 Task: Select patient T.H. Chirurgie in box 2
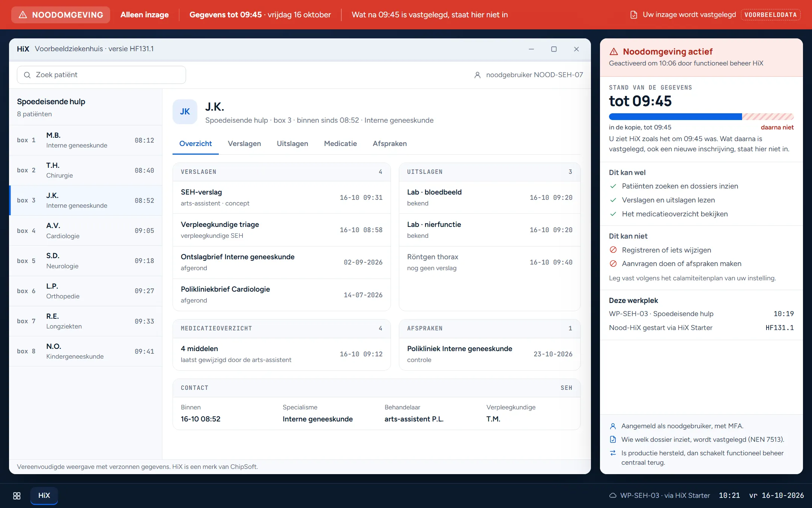click(x=86, y=170)
